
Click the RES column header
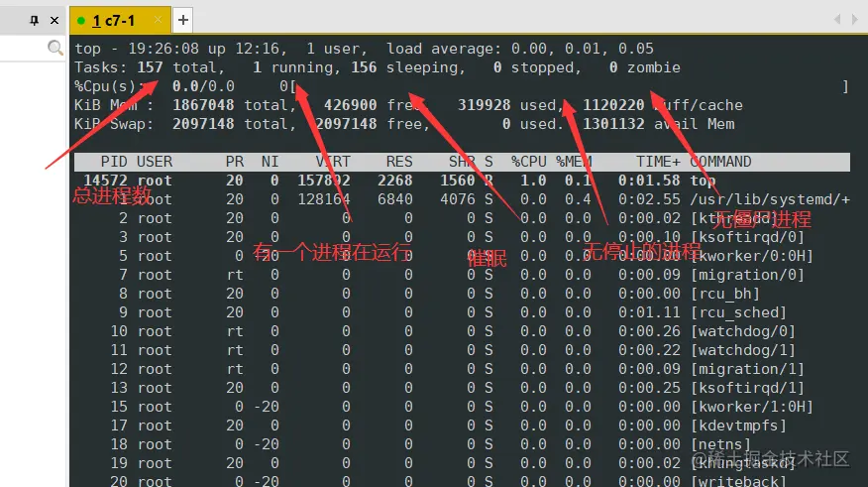pyautogui.click(x=399, y=162)
